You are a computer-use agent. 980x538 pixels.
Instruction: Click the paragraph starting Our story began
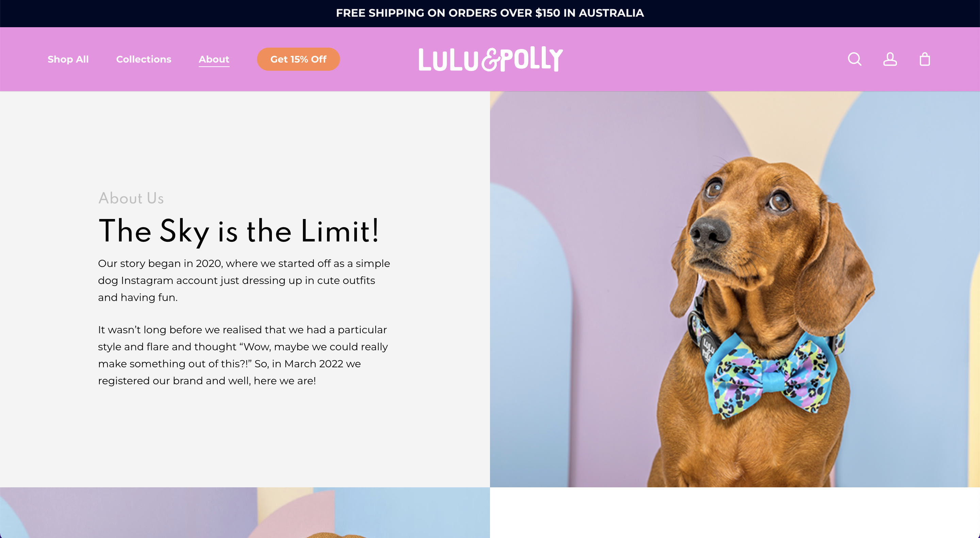pyautogui.click(x=244, y=280)
